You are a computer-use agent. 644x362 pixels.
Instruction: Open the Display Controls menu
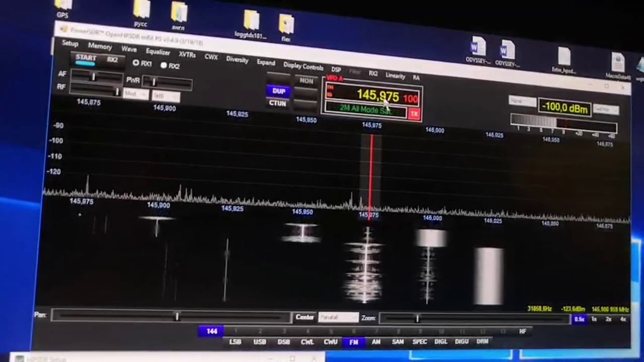point(303,66)
